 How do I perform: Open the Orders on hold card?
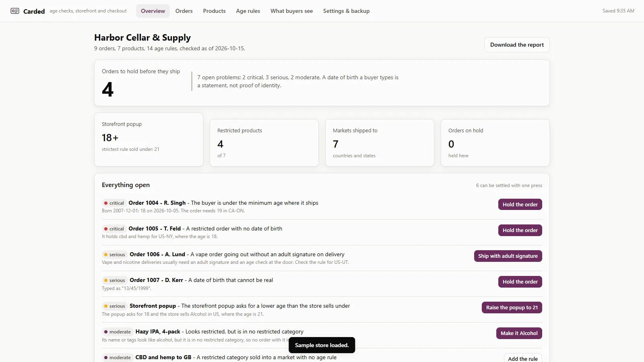pyautogui.click(x=495, y=143)
